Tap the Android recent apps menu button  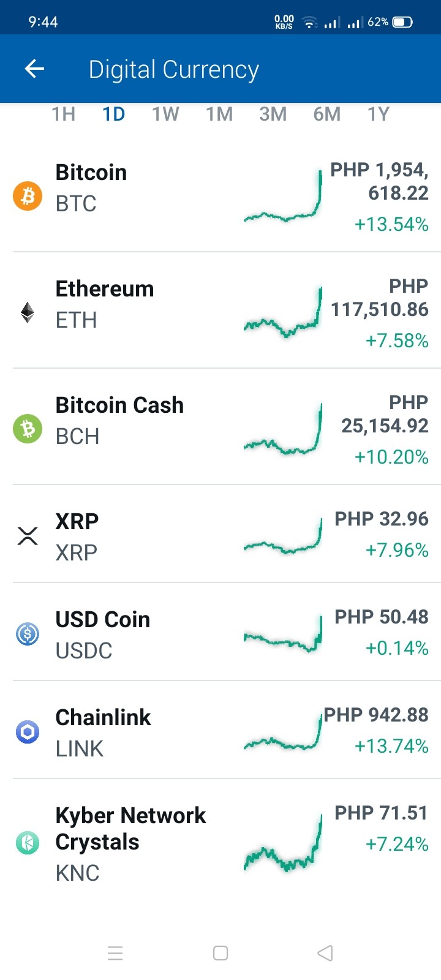(115, 953)
